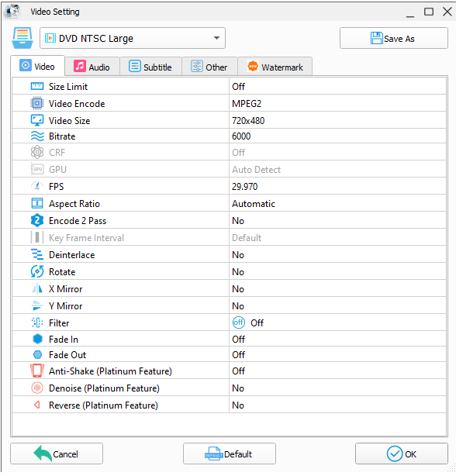Click the Video Encode chip icon
Screen dimensions: 456x476
[37, 104]
